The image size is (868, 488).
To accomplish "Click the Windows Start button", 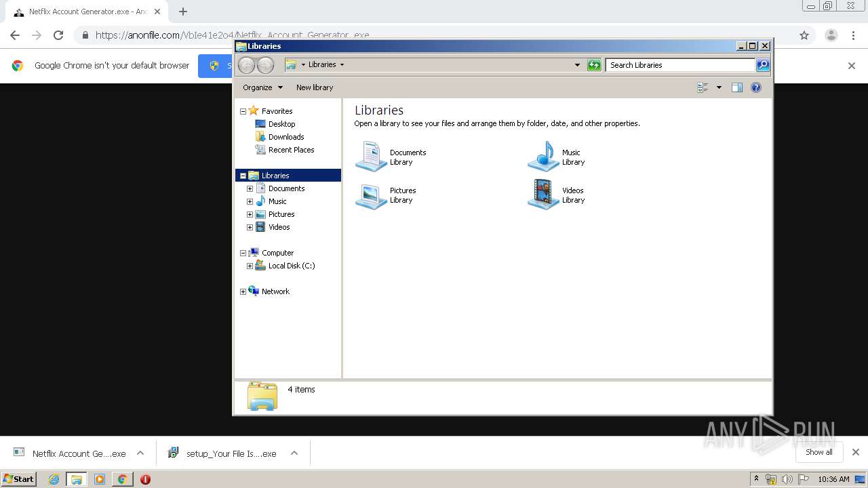I will pyautogui.click(x=18, y=479).
